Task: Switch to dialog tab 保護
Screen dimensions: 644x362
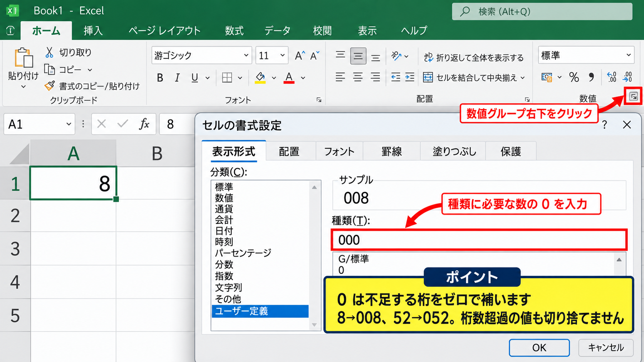Action: point(511,152)
